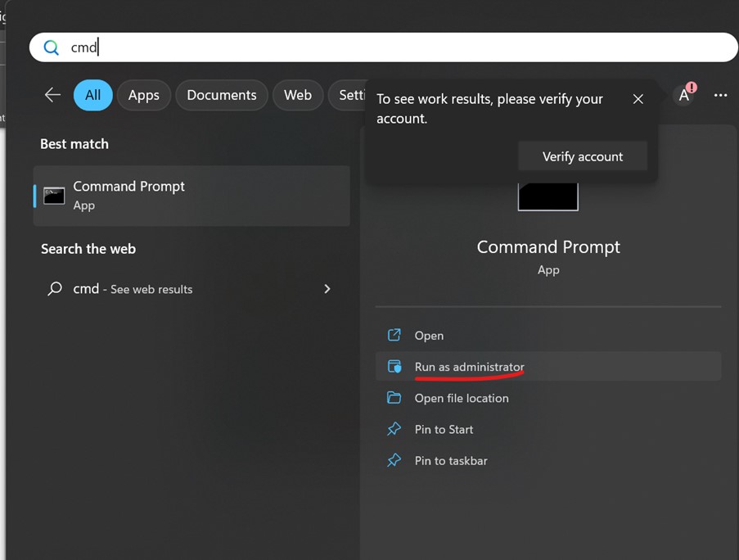739x560 pixels.
Task: Expand cmd web results chevron arrow
Action: tap(327, 289)
